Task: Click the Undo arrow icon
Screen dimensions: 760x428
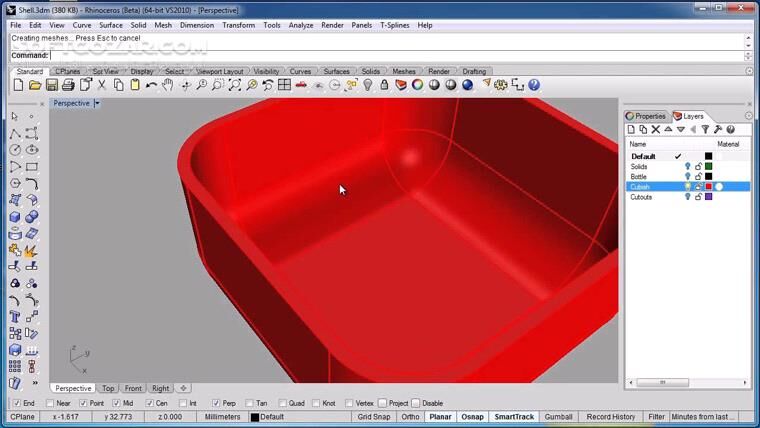Action: tap(151, 86)
